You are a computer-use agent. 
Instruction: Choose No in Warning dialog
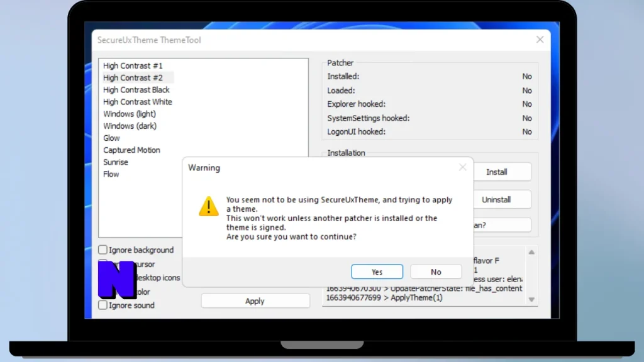coord(436,271)
